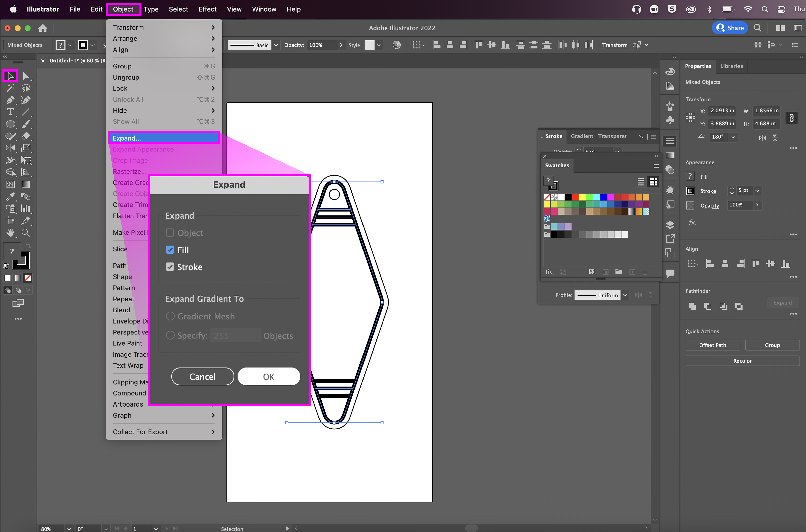
Task: Click the Unite pathfinder icon
Action: tap(692, 306)
